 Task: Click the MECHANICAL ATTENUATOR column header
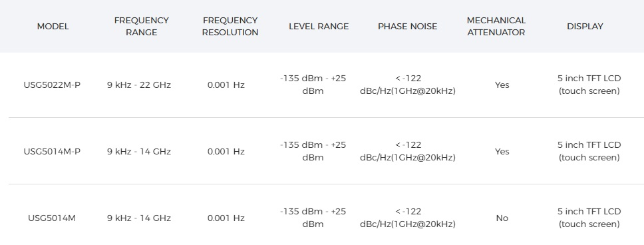tap(496, 27)
